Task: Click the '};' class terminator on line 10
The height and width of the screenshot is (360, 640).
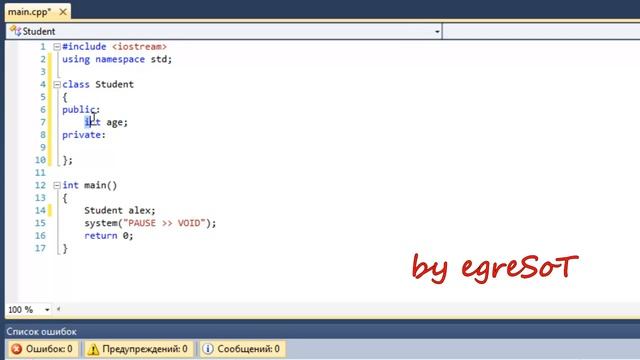Action: click(x=68, y=160)
